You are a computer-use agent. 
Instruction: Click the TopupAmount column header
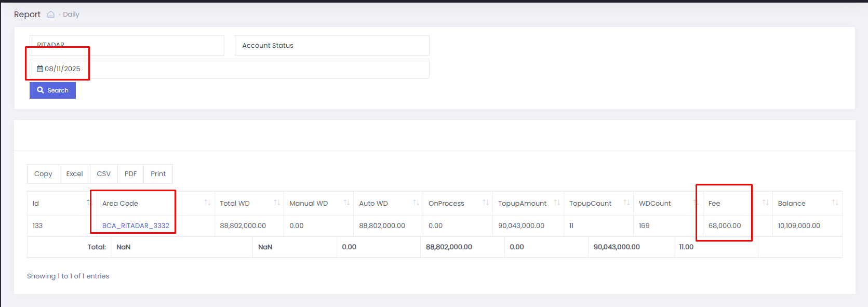(x=528, y=204)
